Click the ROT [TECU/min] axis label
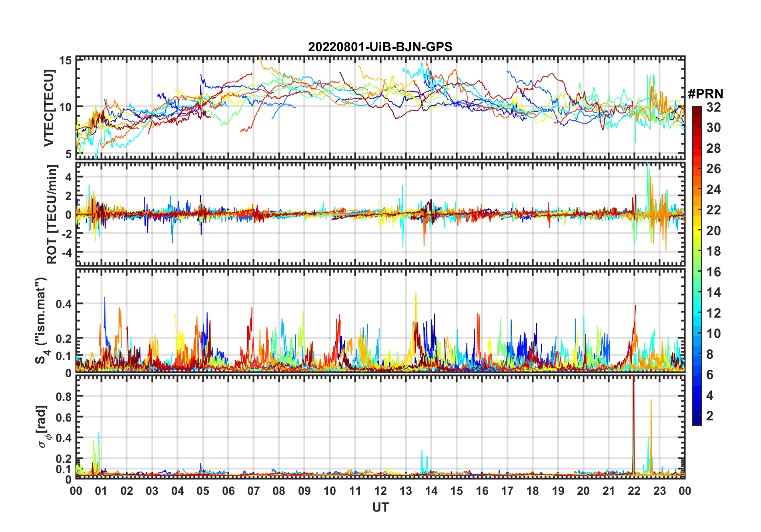The image size is (761, 532). [x=52, y=214]
